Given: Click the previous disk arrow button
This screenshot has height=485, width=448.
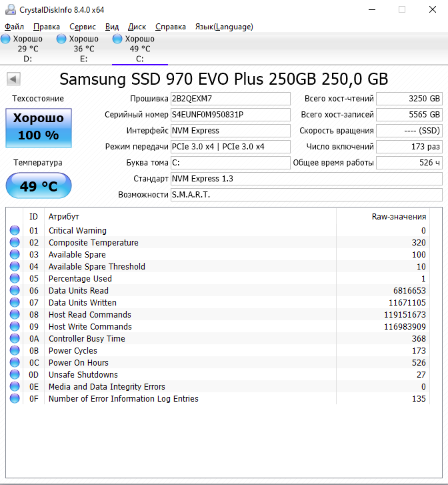Looking at the screenshot, I should (x=13, y=79).
